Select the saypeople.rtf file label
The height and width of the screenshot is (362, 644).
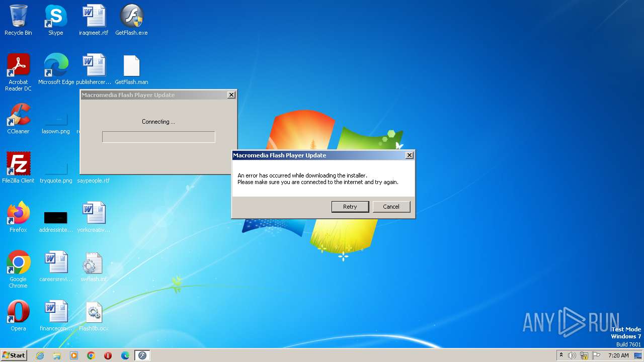click(x=94, y=180)
